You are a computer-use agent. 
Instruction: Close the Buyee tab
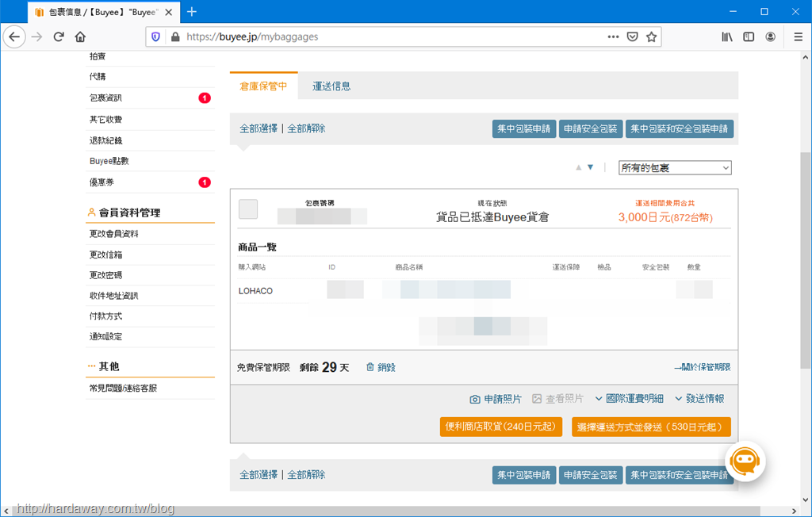[x=169, y=12]
